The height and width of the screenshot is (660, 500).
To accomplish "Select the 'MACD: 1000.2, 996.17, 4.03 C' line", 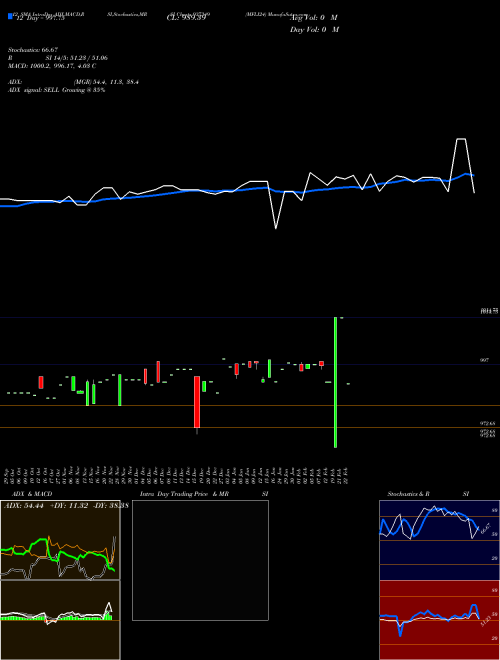I will [x=52, y=66].
